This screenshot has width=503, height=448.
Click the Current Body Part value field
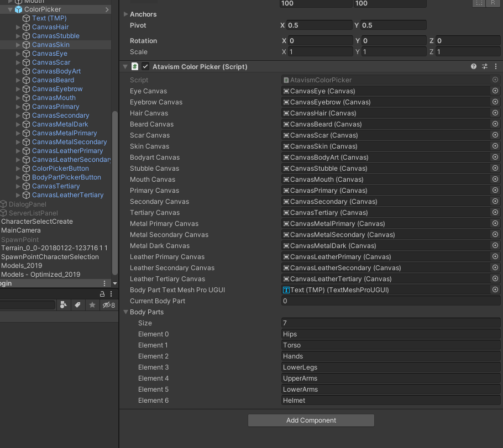point(390,301)
